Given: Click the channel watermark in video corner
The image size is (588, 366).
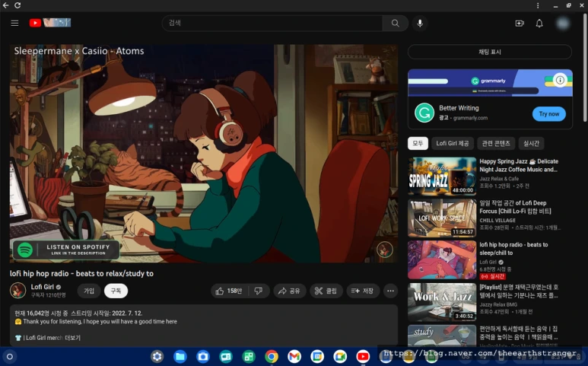Looking at the screenshot, I should pos(384,250).
